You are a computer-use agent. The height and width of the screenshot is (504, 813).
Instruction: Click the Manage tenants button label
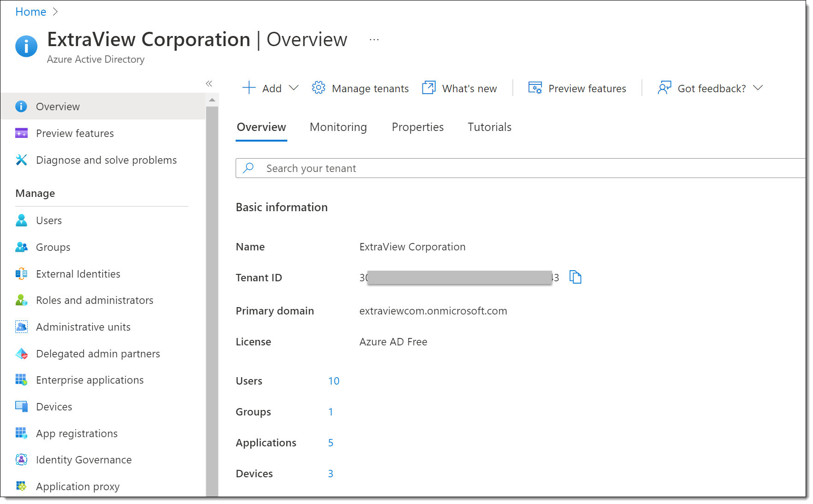(x=370, y=89)
